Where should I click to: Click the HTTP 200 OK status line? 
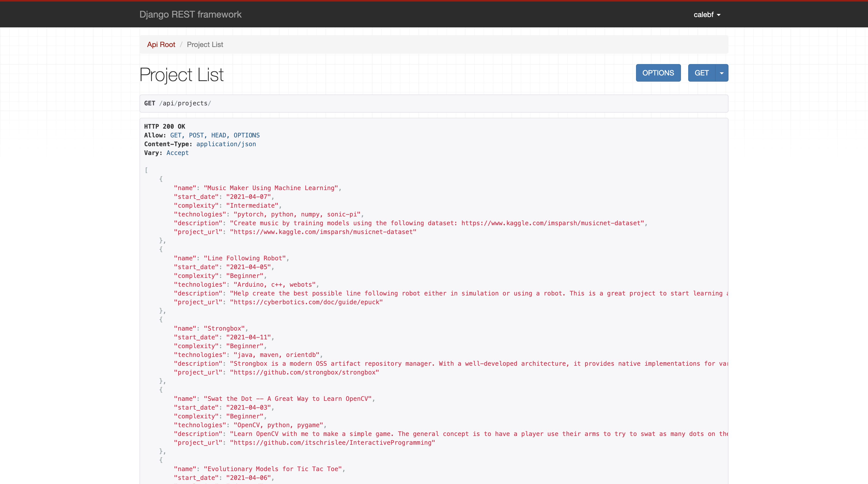pyautogui.click(x=165, y=127)
